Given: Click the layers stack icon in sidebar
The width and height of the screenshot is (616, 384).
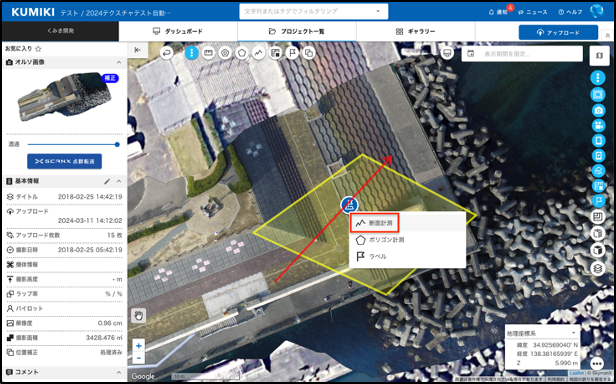Looking at the screenshot, I should [598, 268].
